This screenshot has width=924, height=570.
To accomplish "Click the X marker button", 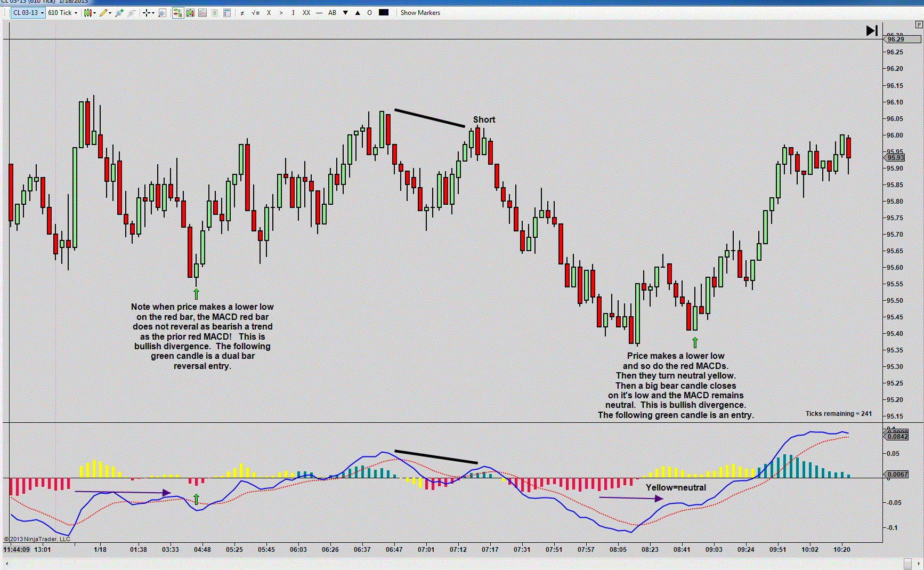I will click(x=269, y=13).
